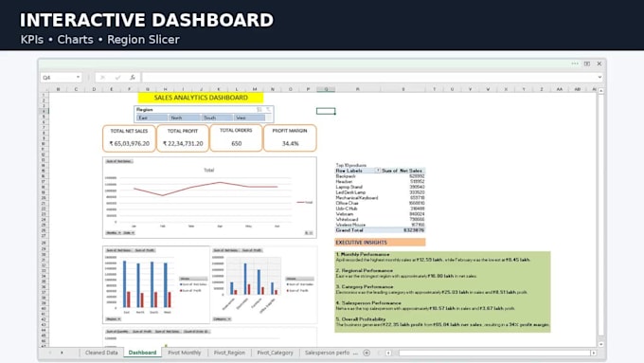The image size is (644, 363).
Task: Click the red line in the monthly chart
Action: click(x=206, y=188)
